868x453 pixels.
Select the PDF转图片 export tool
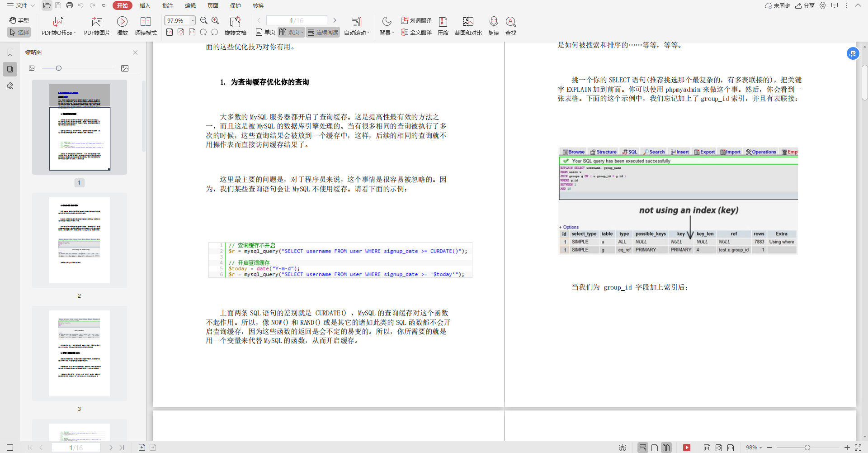point(96,26)
